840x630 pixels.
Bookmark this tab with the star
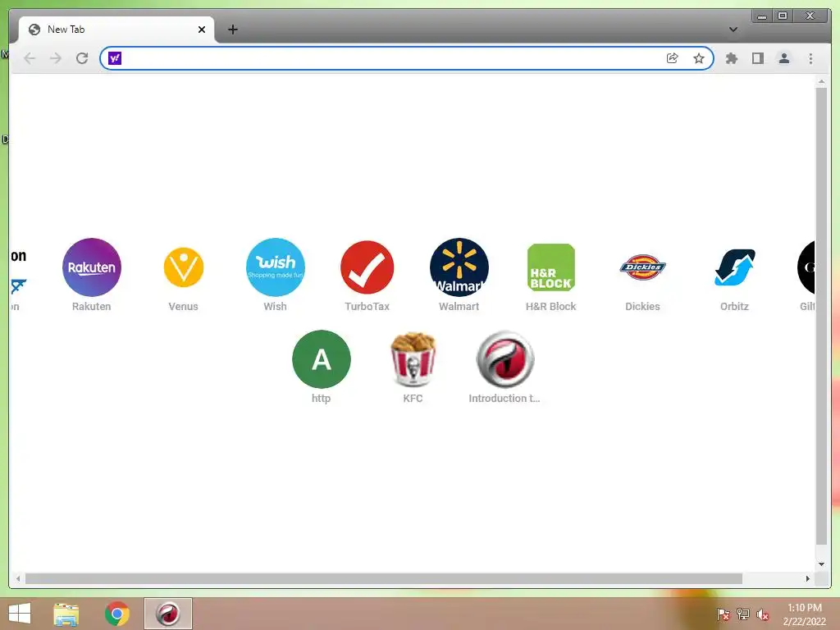(699, 58)
